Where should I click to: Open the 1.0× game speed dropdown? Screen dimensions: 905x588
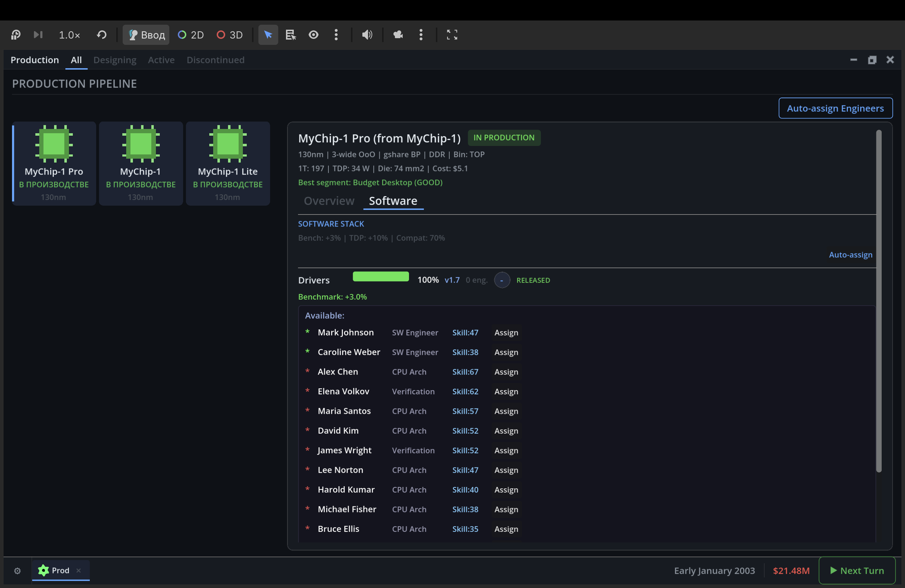[x=69, y=35]
